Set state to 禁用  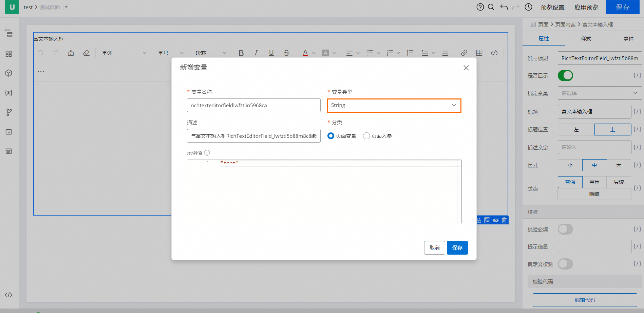point(594,182)
